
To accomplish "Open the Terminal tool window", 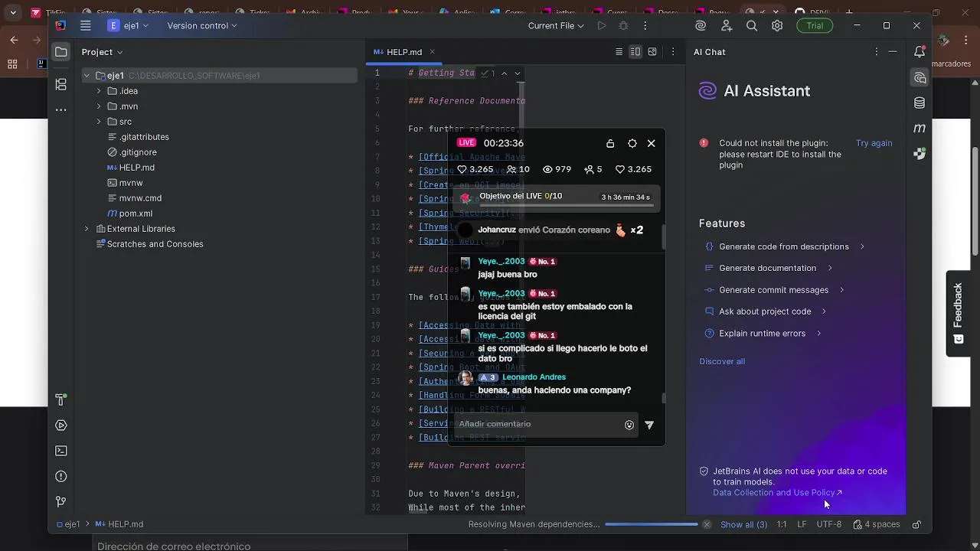I will click(x=61, y=451).
